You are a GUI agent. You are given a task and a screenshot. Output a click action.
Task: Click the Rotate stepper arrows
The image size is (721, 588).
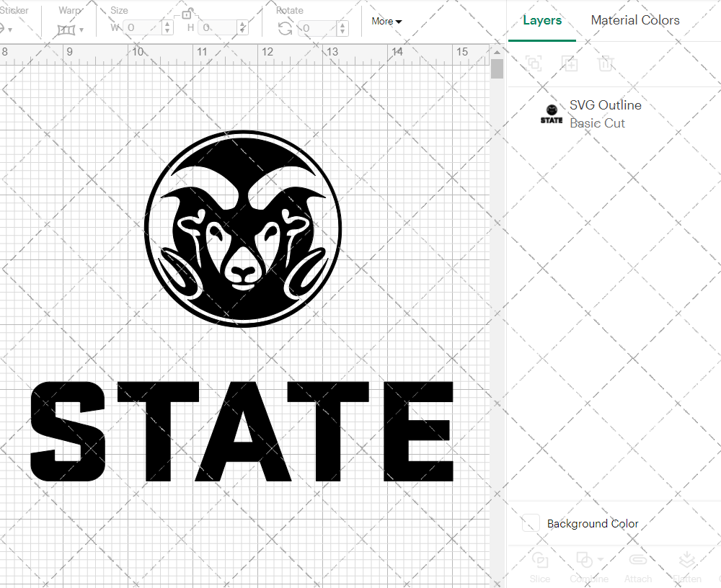pyautogui.click(x=342, y=28)
